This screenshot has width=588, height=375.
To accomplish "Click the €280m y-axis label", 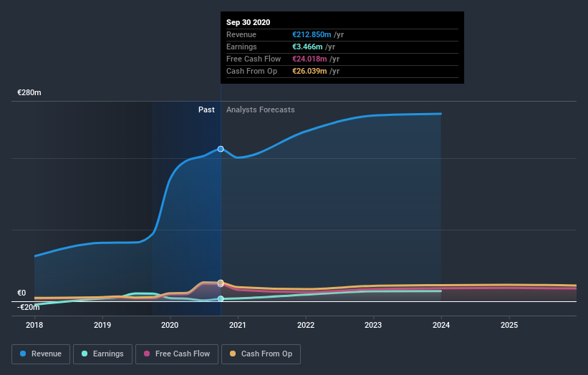I will (x=29, y=92).
